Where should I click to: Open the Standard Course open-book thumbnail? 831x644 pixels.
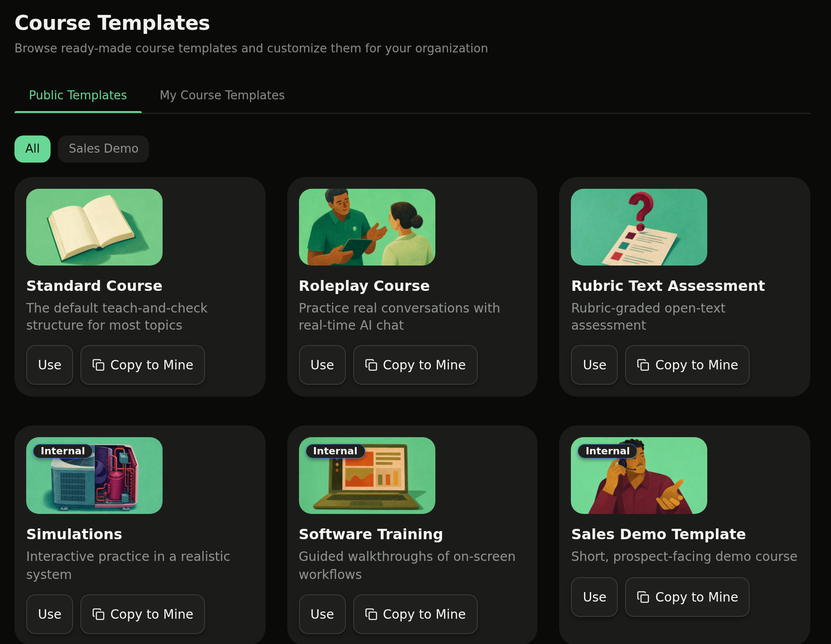coord(94,227)
